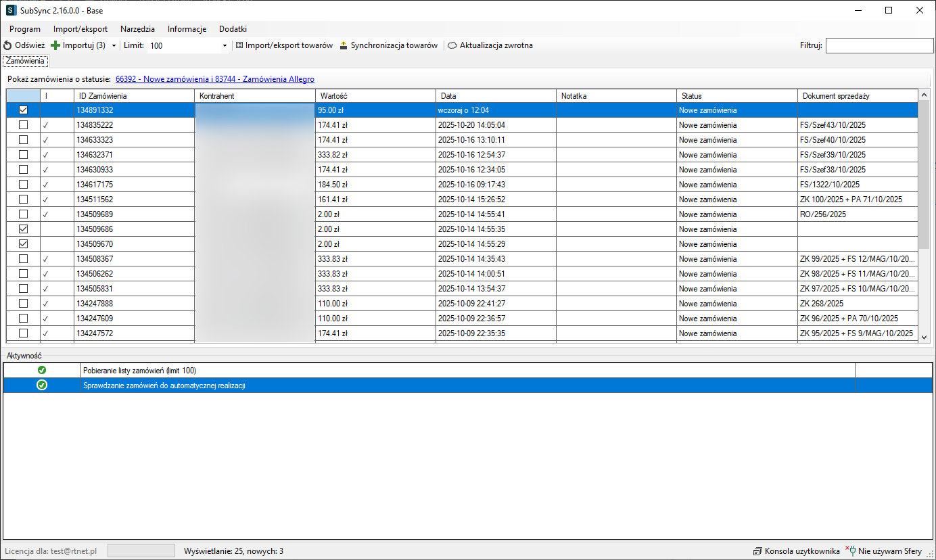This screenshot has width=936, height=560.
Task: Expand the Importuj dropdown arrow
Action: click(114, 45)
